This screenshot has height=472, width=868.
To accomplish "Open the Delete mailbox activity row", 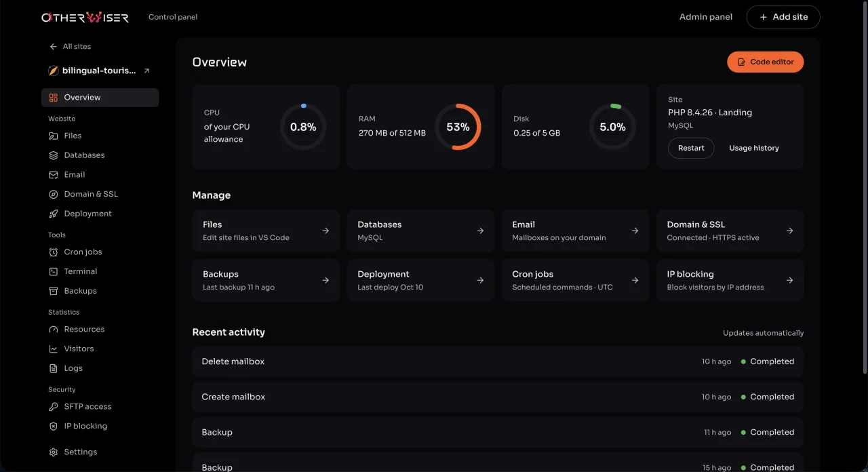I will [498, 361].
